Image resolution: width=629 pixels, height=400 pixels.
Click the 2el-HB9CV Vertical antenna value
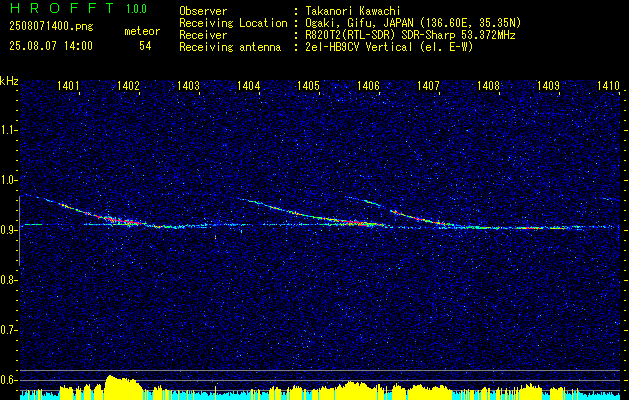[x=389, y=47]
